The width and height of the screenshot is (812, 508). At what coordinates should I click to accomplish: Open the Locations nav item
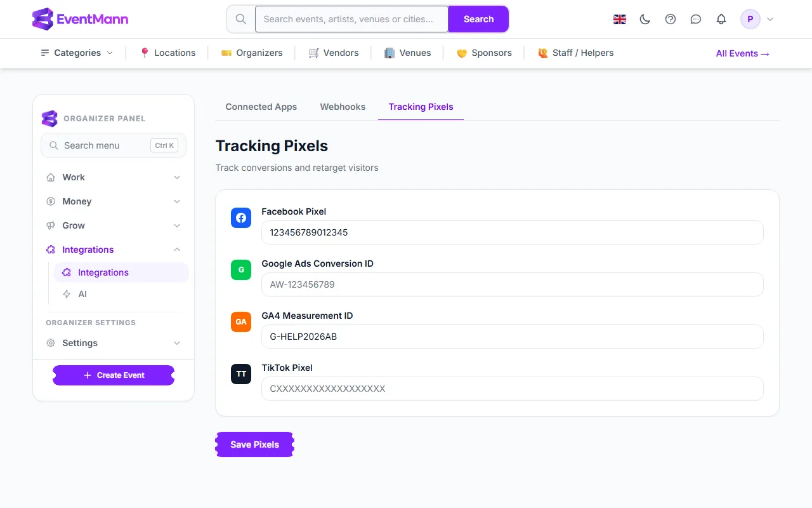click(167, 53)
